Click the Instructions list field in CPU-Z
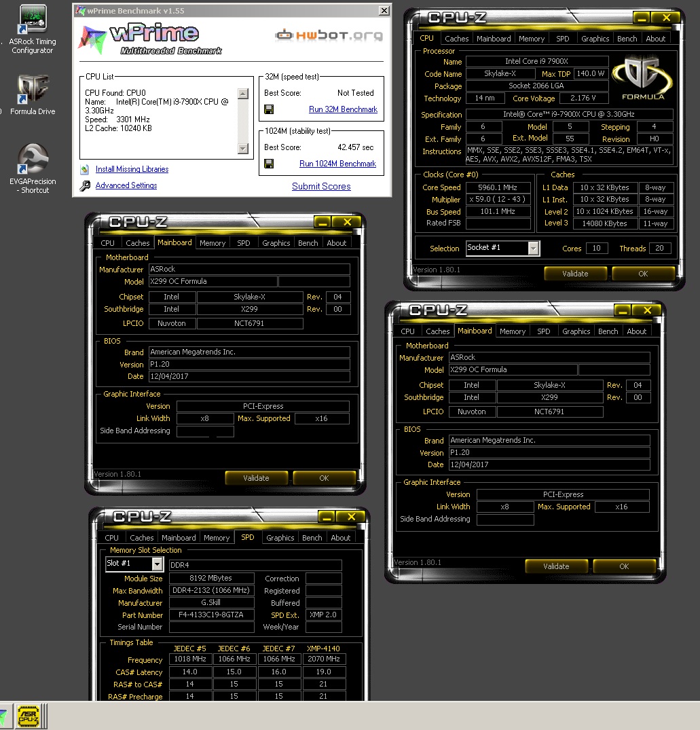Viewport: 700px width, 730px height. click(569, 155)
